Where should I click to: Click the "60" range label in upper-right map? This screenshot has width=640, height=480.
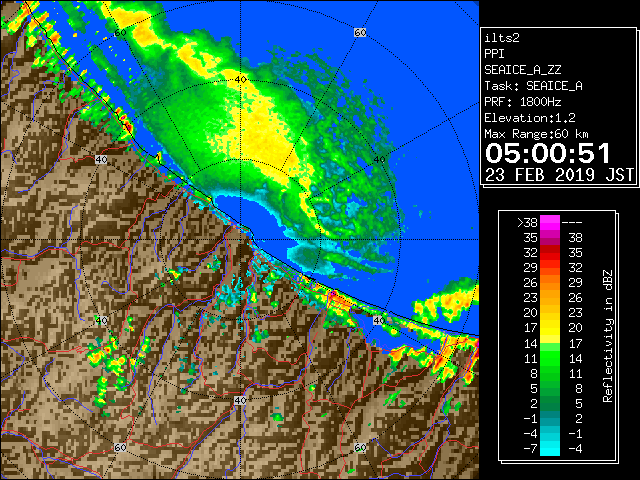(360, 33)
